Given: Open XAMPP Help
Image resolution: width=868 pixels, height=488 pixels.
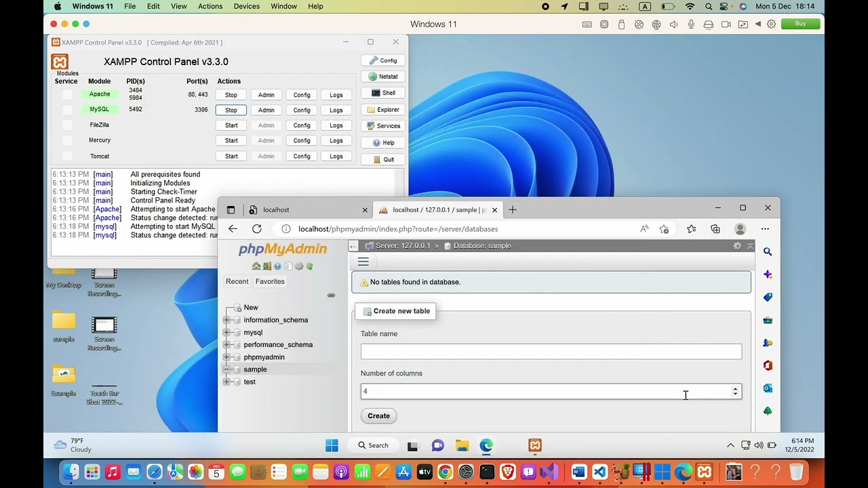Looking at the screenshot, I should (x=383, y=143).
